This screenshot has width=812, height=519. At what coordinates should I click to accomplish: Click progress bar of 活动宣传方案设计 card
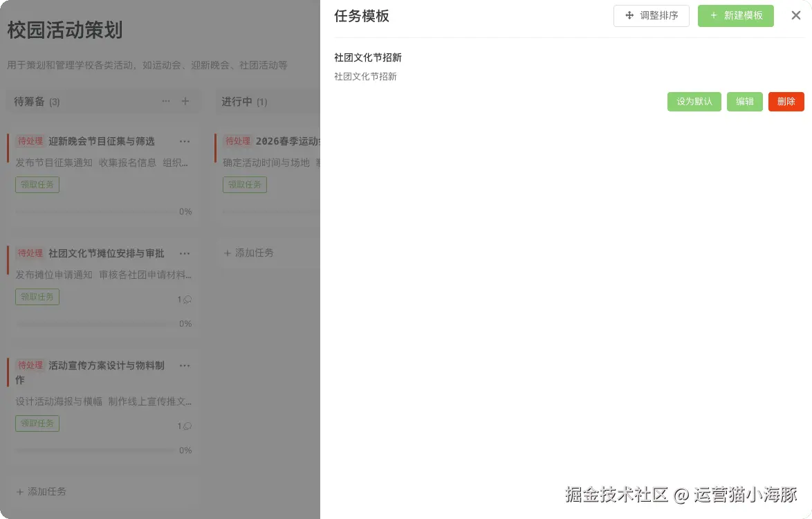pos(95,450)
